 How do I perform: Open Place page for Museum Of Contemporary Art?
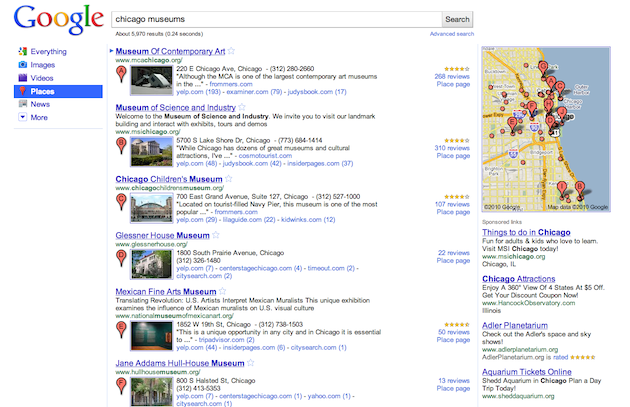point(453,84)
